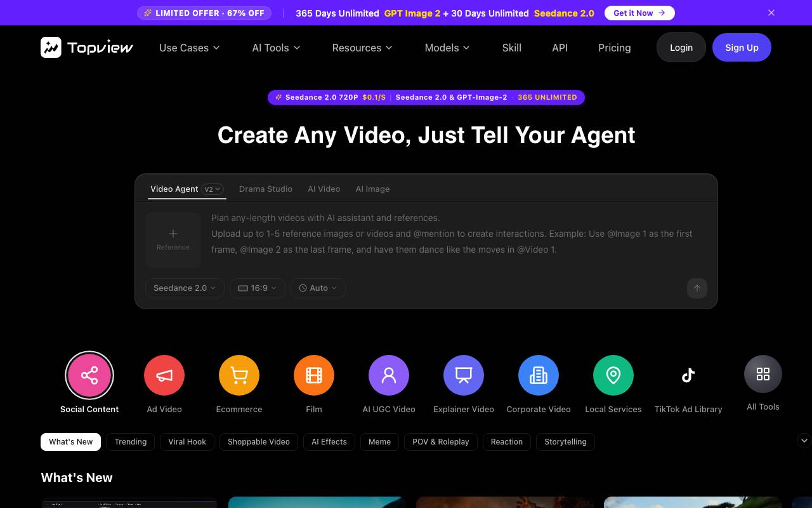Viewport: 812px width, 508px height.
Task: Select the AI UGC Video icon
Action: point(389,375)
